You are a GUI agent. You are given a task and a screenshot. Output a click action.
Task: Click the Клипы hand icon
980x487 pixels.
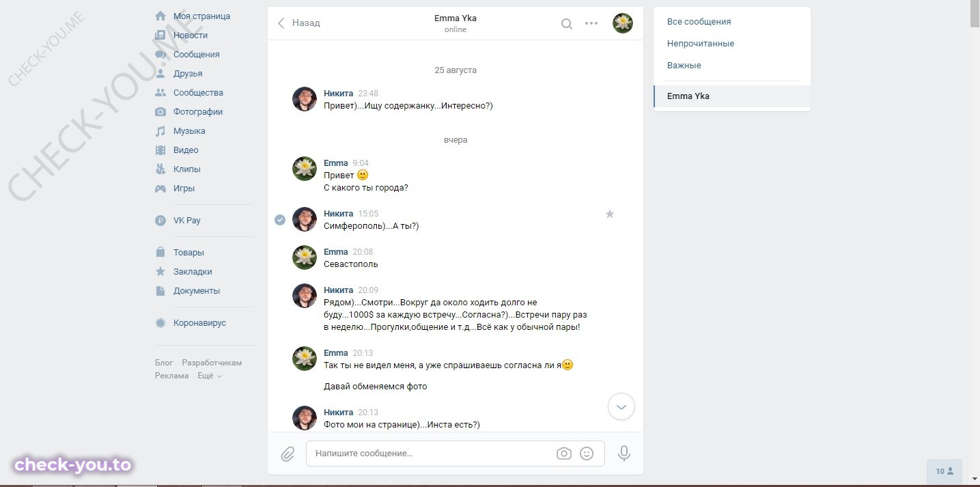click(x=160, y=169)
